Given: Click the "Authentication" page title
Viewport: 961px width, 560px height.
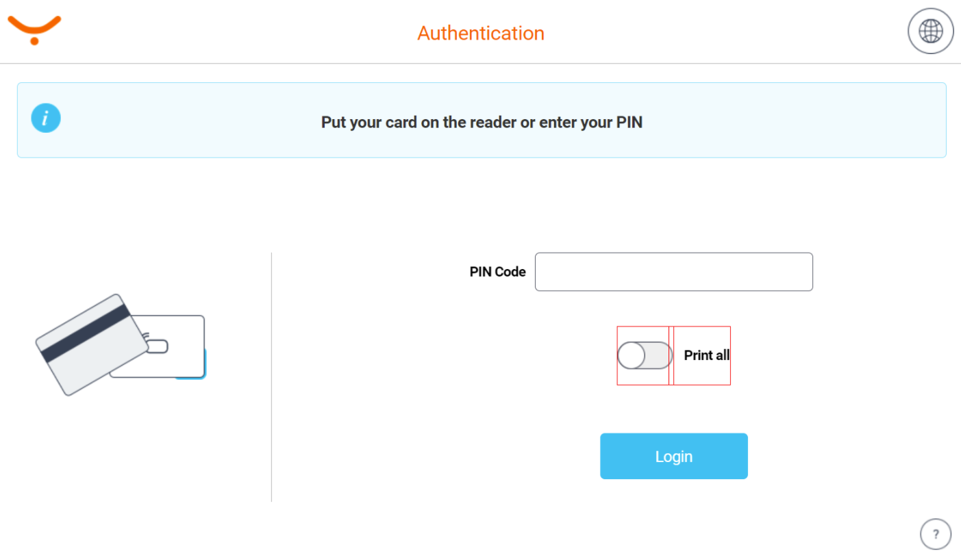Looking at the screenshot, I should 480,33.
